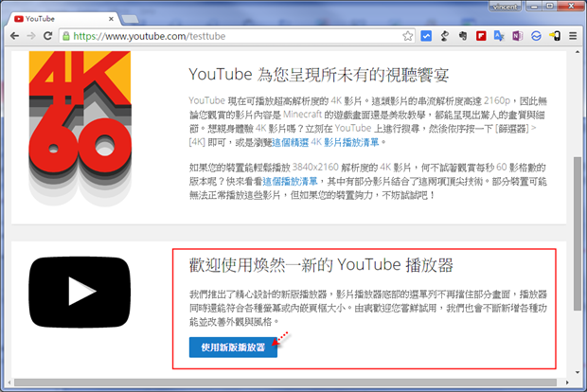587x392 pixels.
Task: Reload the page with the refresh icon
Action: click(x=47, y=36)
